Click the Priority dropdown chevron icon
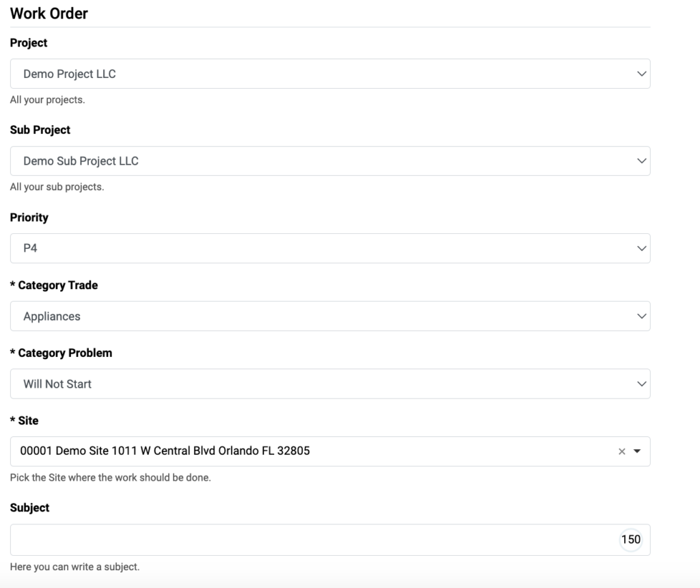Screen dimensions: 700x588 pos(641,248)
